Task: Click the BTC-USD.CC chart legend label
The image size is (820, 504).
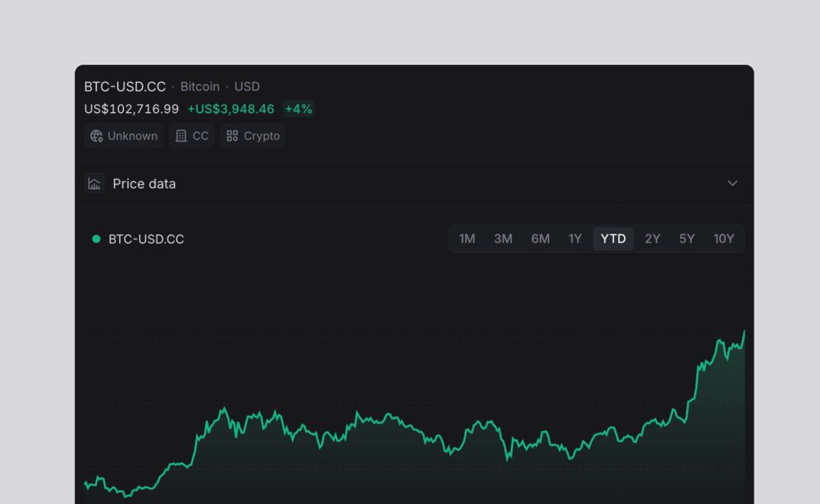Action: [x=146, y=239]
